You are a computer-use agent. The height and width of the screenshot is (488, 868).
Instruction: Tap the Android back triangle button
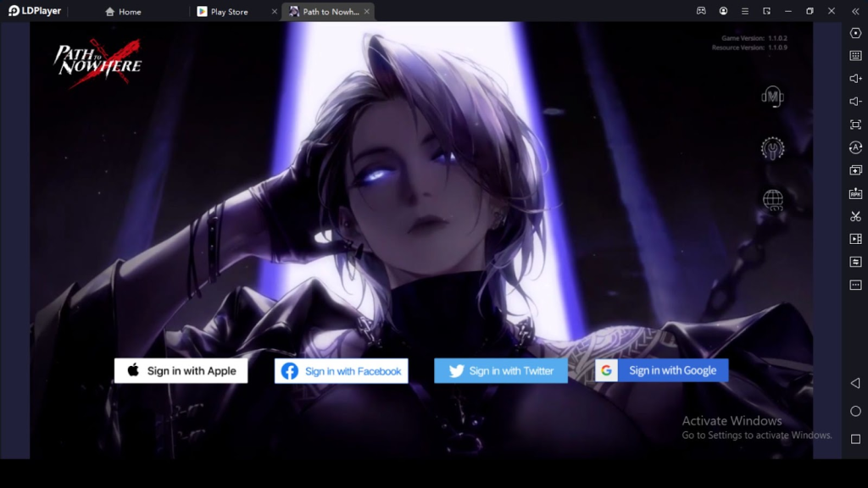tap(855, 383)
